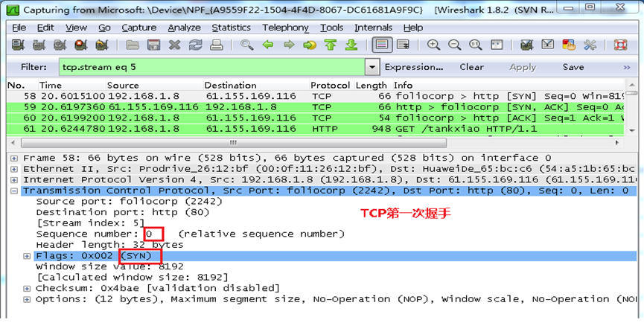Find a packet magnifier icon
The image size is (644, 323).
click(247, 45)
